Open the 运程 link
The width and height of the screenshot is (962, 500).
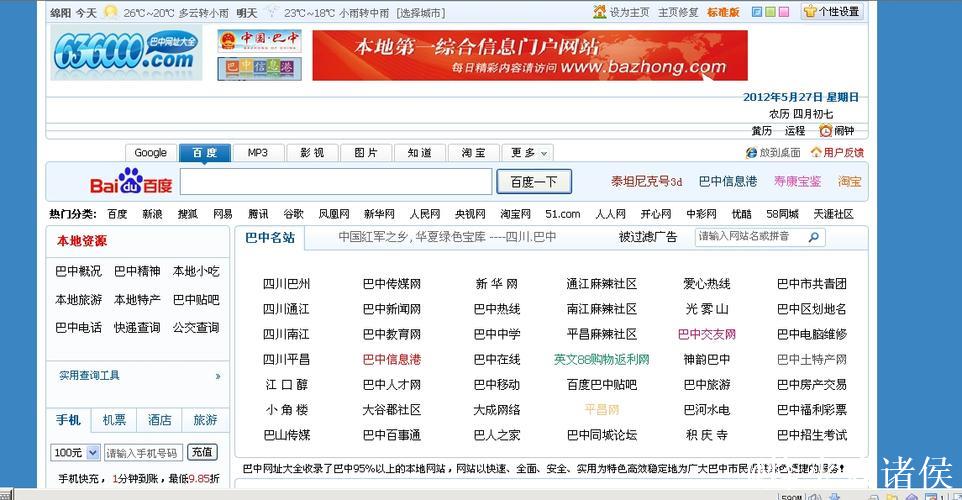tap(795, 131)
